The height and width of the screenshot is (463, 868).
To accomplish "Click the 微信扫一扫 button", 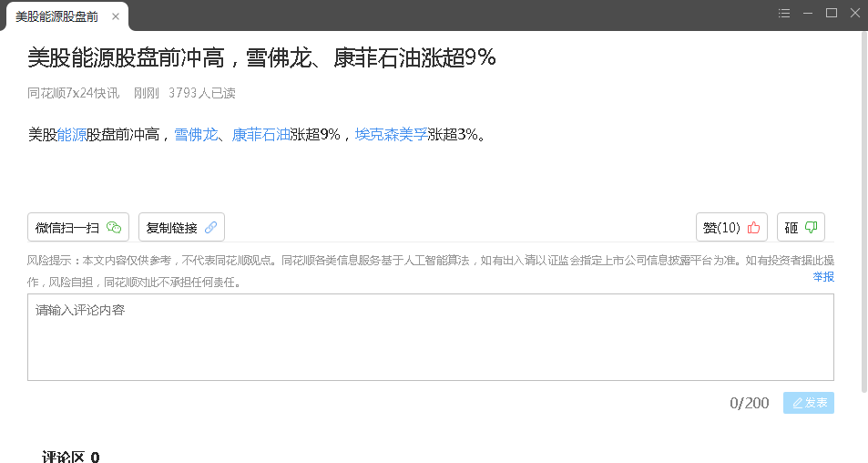I will pos(78,227).
